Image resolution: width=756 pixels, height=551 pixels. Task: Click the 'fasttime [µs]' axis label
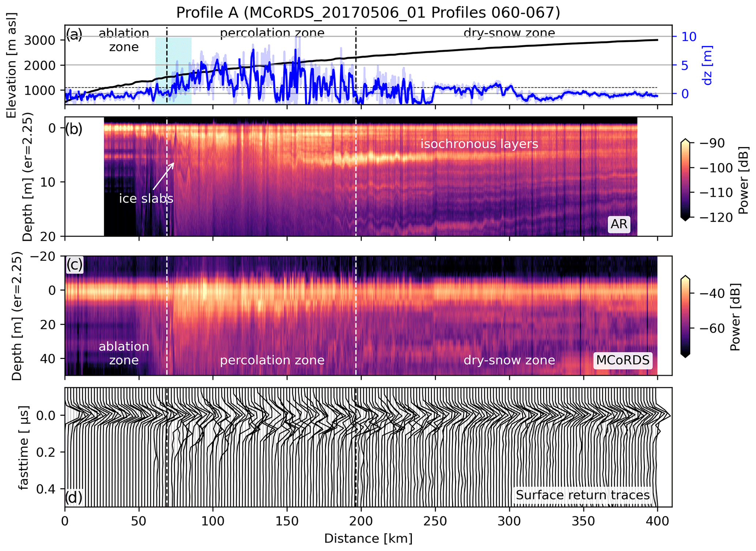click(x=23, y=447)
